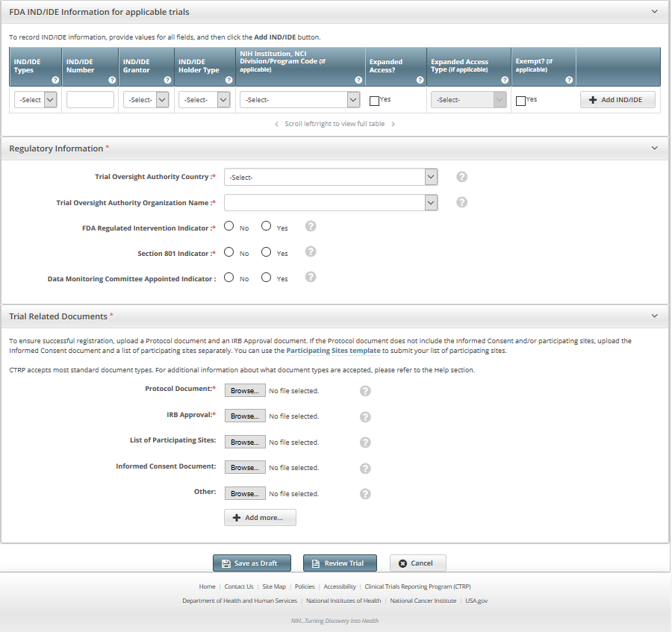Open help for IND/IDE Grantor column

(167, 80)
